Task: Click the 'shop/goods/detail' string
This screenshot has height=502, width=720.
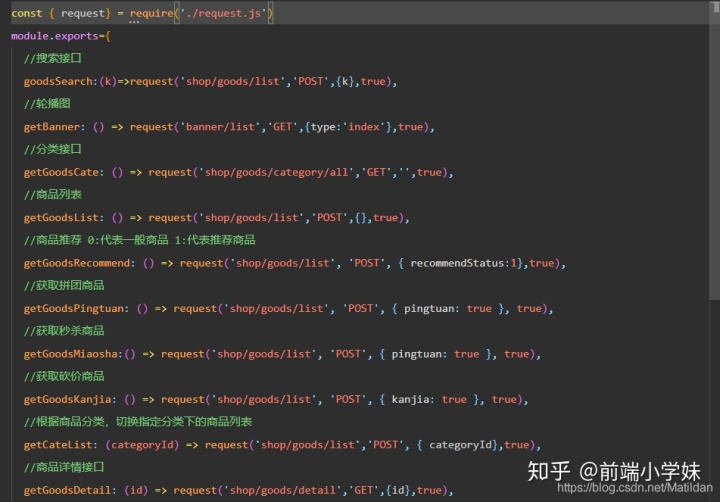Action: point(283,491)
